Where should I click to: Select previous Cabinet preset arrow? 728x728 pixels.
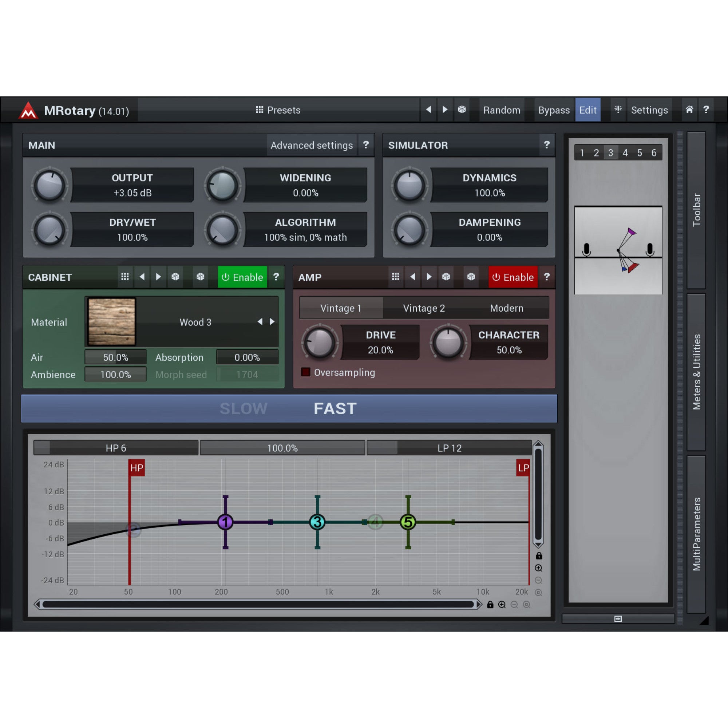coord(142,277)
